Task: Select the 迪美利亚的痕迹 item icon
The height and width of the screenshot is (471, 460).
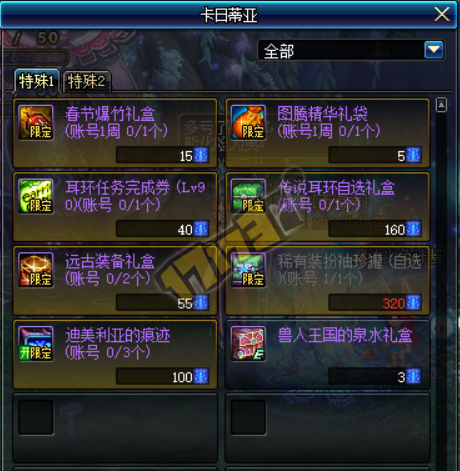Action: (x=36, y=343)
